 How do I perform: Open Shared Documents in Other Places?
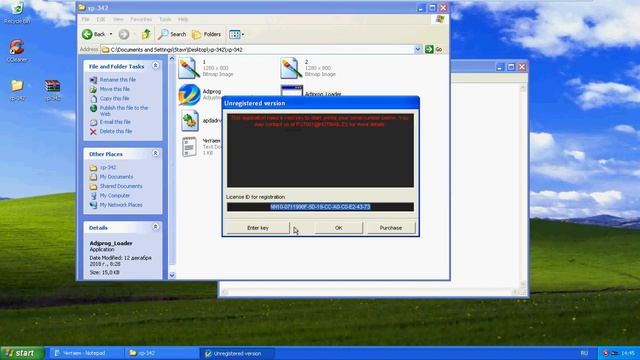121,186
